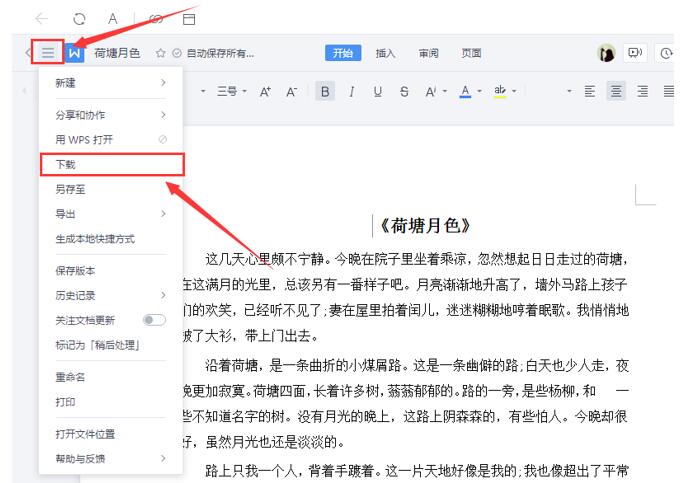This screenshot has width=682, height=483.
Task: Click the user avatar in header
Action: [606, 53]
